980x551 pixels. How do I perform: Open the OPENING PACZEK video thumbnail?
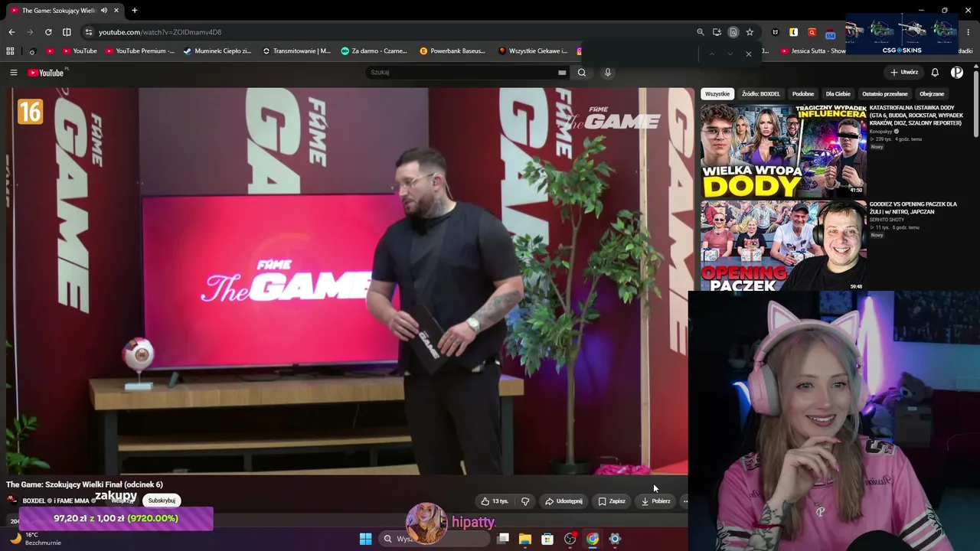point(783,246)
